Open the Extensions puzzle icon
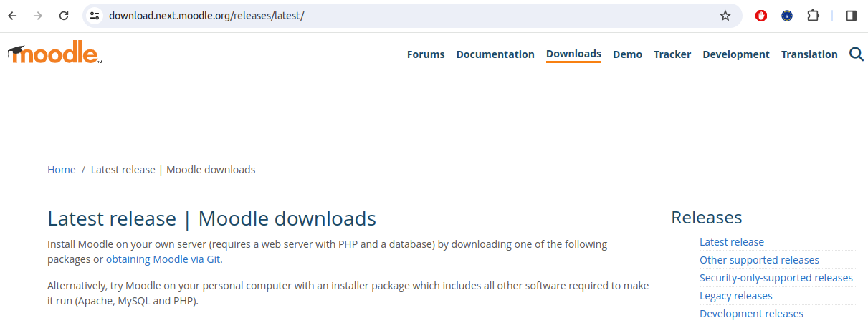Screen dimensions: 868x323 click(x=813, y=16)
